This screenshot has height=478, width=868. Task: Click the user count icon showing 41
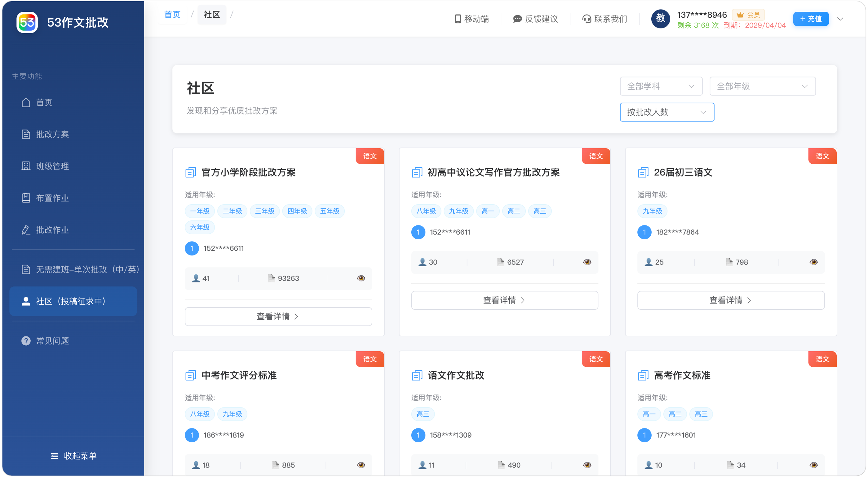pyautogui.click(x=196, y=278)
